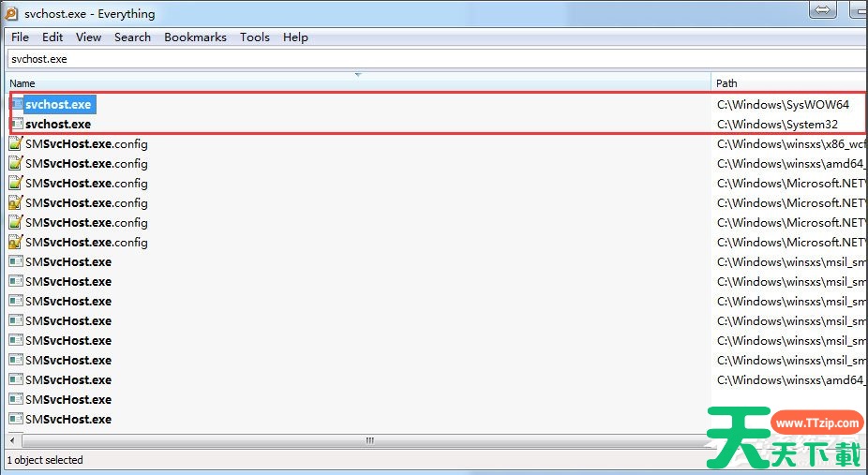Select svchost.exe file name in System32 row
This screenshot has width=868, height=475.
58,124
